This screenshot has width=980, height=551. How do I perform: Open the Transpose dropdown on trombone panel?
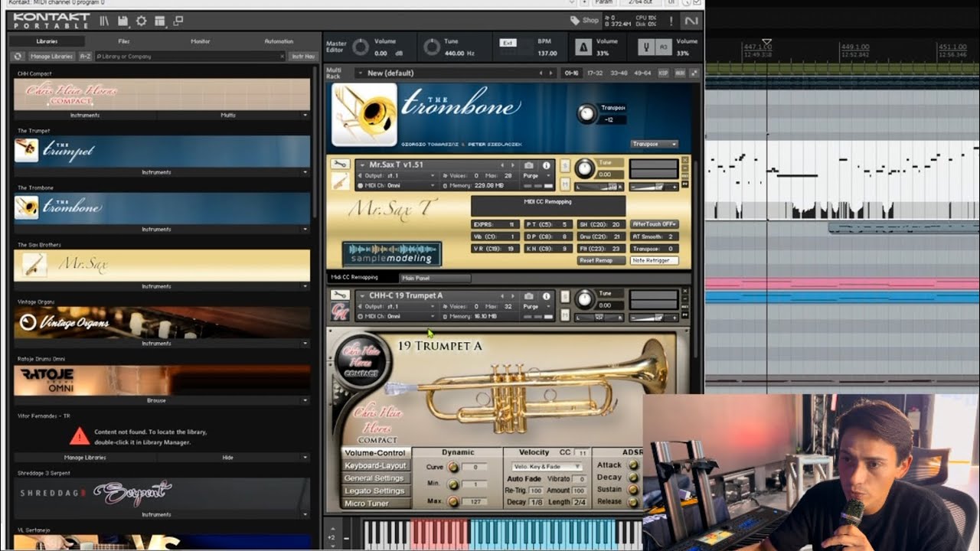(x=654, y=144)
